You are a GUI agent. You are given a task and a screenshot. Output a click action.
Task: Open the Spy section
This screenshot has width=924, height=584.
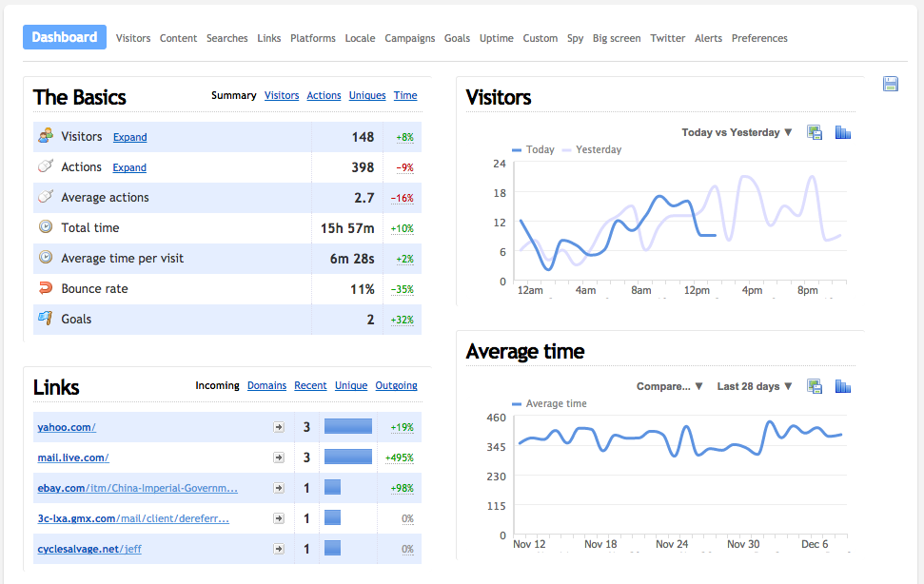(575, 38)
